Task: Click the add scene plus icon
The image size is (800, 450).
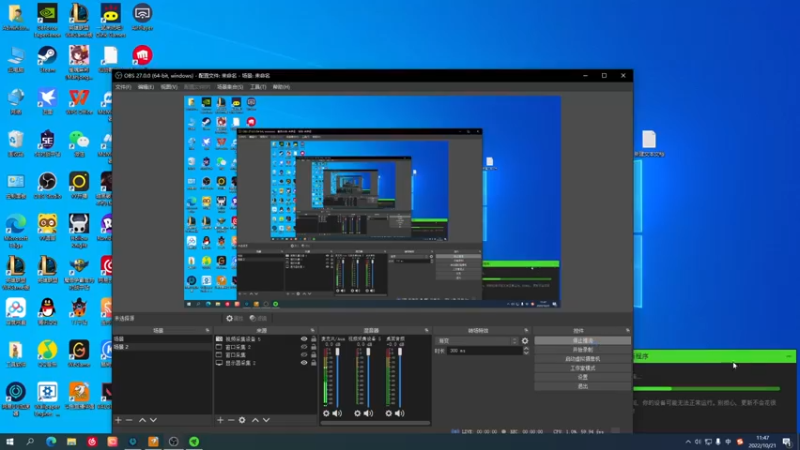Action: tap(118, 420)
